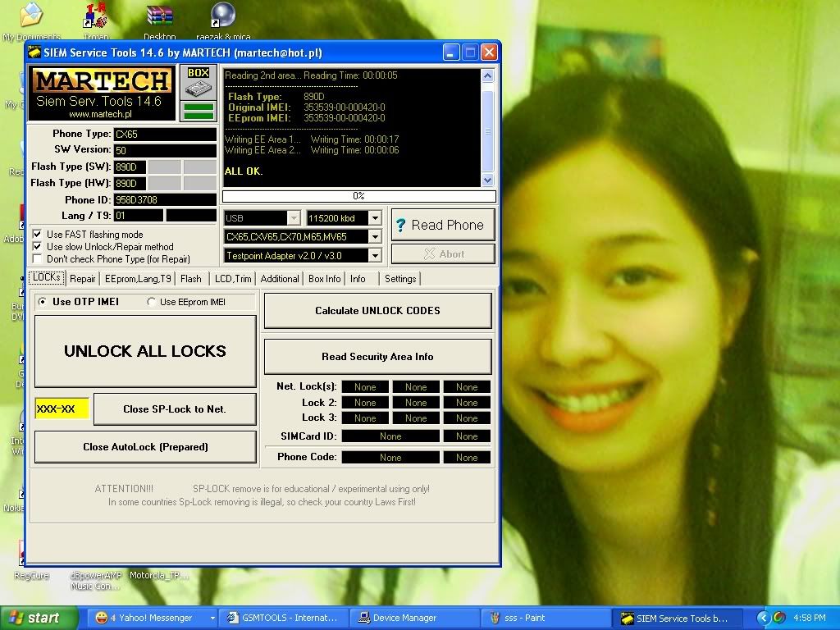
Task: Click the colorful system tray icon
Action: coord(779,619)
